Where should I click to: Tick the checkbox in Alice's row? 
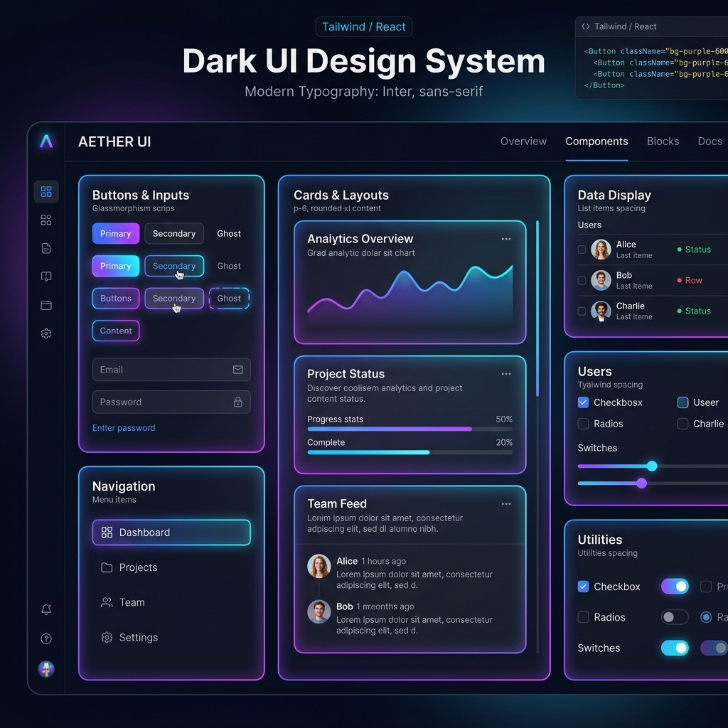pyautogui.click(x=582, y=250)
